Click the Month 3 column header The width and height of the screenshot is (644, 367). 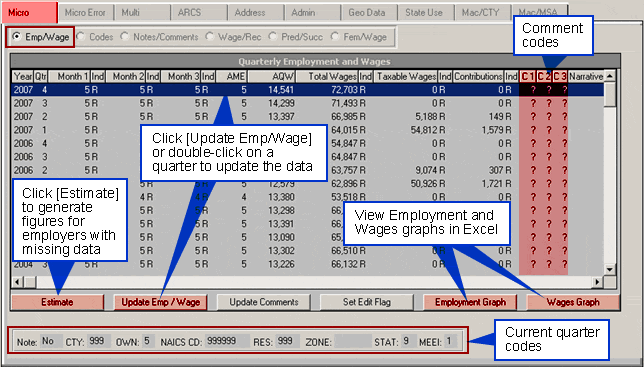[x=180, y=76]
